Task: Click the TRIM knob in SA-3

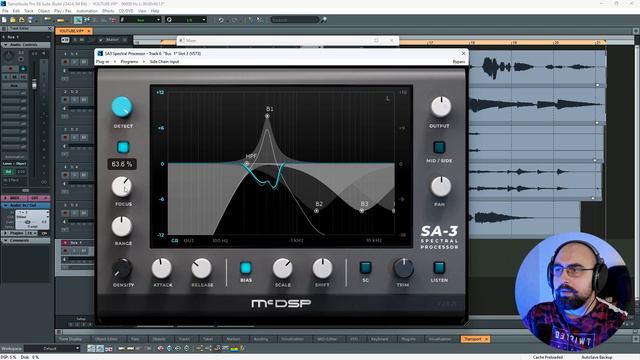Action: [403, 268]
